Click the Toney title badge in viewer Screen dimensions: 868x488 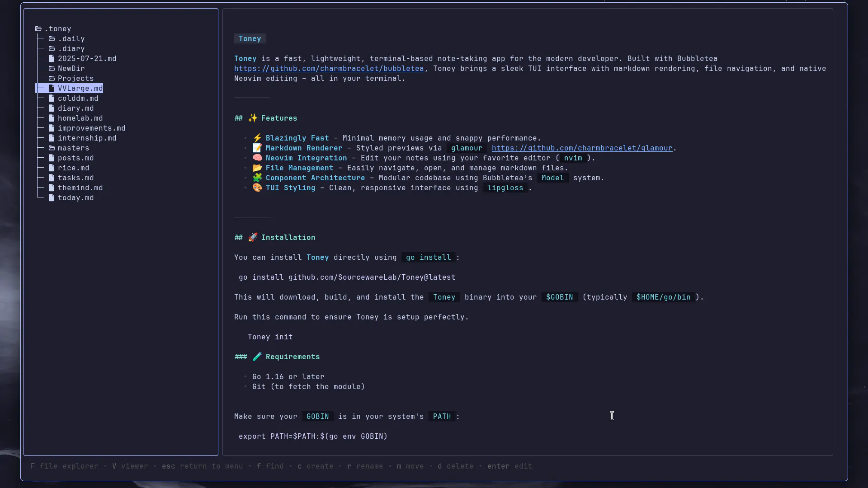pyautogui.click(x=250, y=39)
